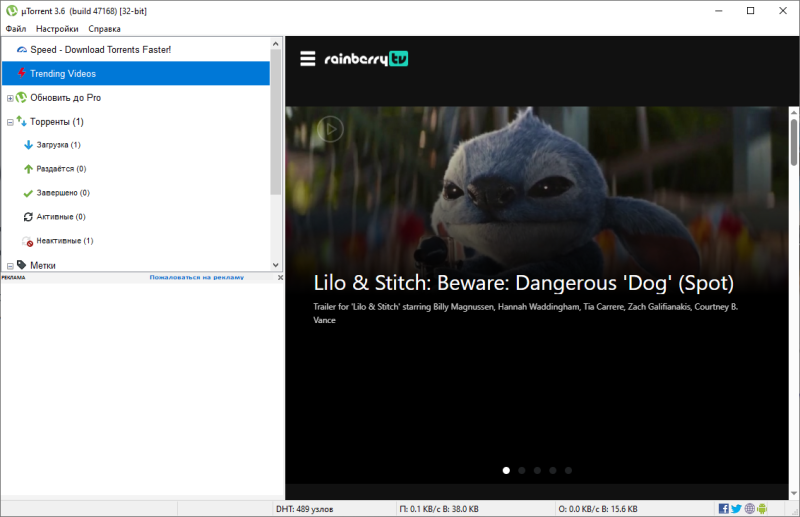Open the rainberry hamburger menu
This screenshot has width=800, height=517.
[308, 59]
